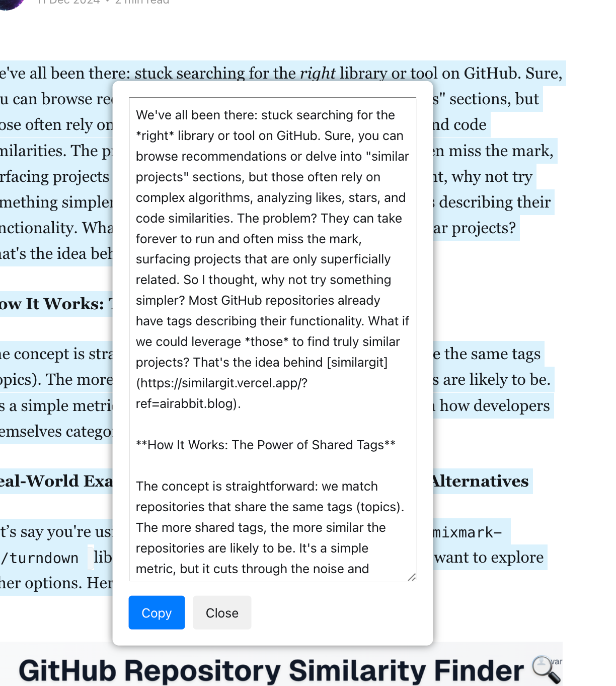The width and height of the screenshot is (616, 686).
Task: Click the "(https://similargit.vercel.app/?" line in textarea
Action: 222,383
